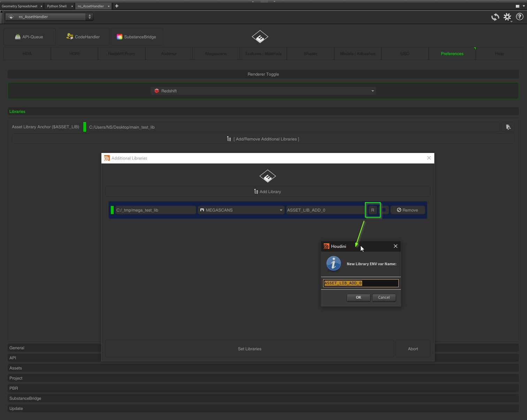This screenshot has height=420, width=527.
Task: Toggle the small checkbox beside Remove
Action: point(384,210)
